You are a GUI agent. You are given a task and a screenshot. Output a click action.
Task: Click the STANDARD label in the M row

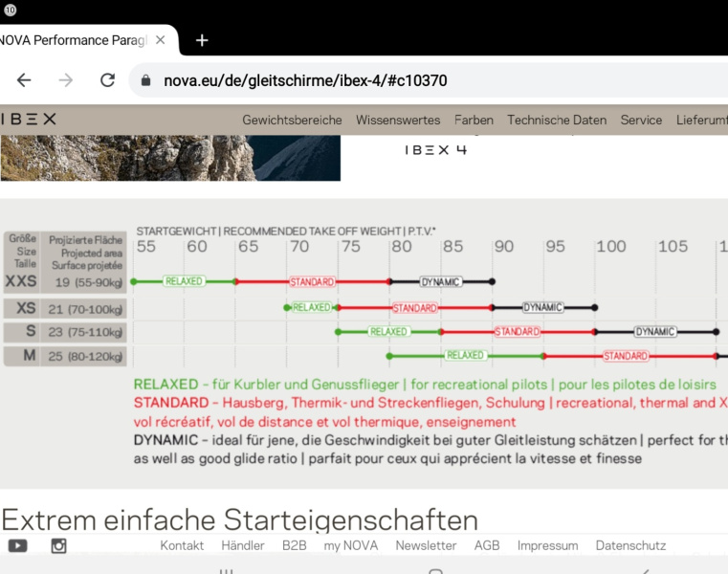(626, 356)
